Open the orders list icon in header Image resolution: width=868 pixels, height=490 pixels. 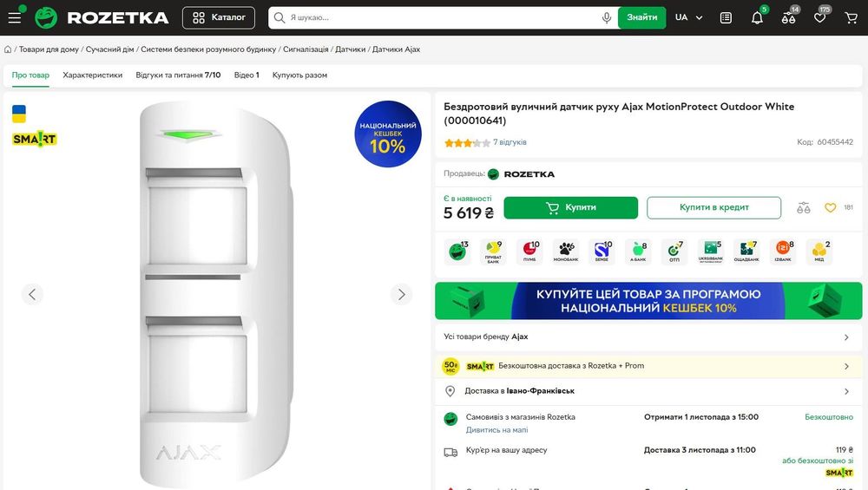pyautogui.click(x=726, y=17)
